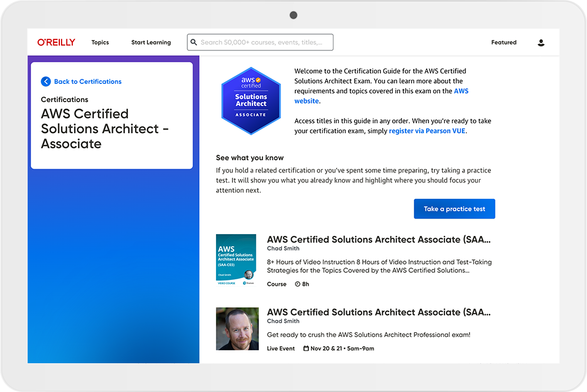This screenshot has height=392, width=587.
Task: Open the Start Learning menu
Action: [151, 42]
